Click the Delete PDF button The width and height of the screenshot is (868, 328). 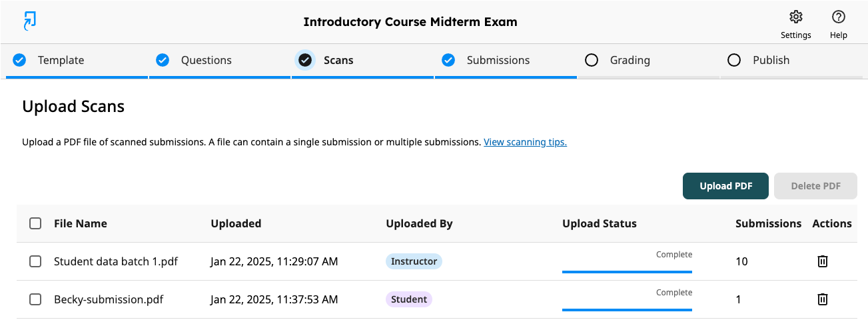pyautogui.click(x=815, y=186)
